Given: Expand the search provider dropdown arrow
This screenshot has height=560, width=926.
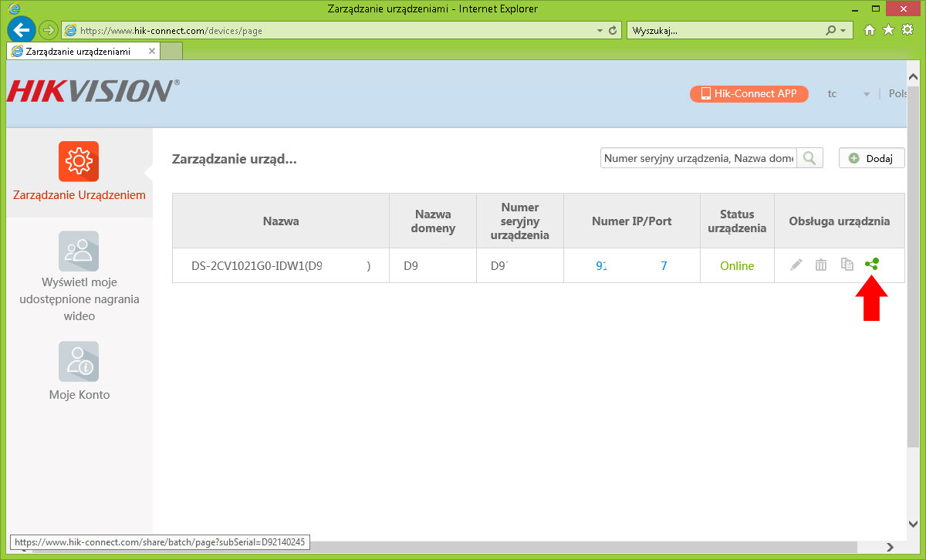Looking at the screenshot, I should pos(843,31).
